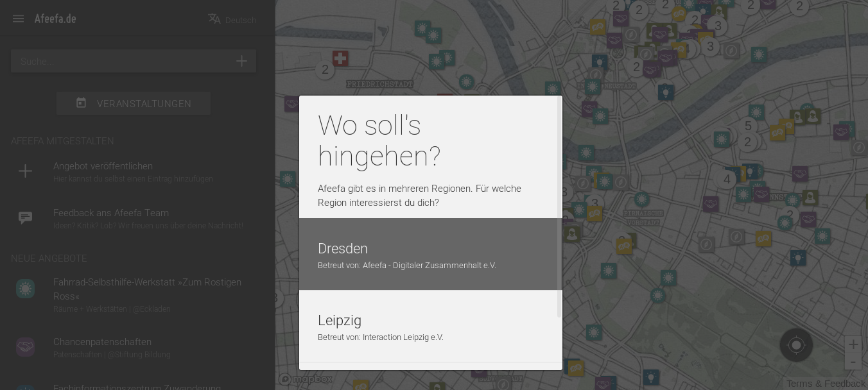Locate me using the map crosshair button
This screenshot has height=390, width=868.
point(796,345)
